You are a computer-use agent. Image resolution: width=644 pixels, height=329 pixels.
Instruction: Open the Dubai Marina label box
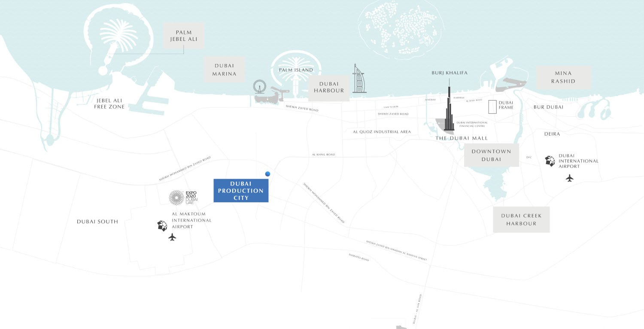click(x=225, y=70)
